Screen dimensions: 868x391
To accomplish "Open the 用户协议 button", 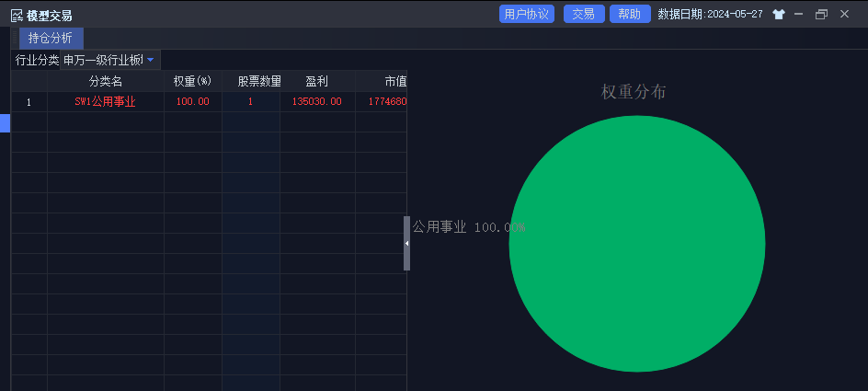I will (x=527, y=15).
